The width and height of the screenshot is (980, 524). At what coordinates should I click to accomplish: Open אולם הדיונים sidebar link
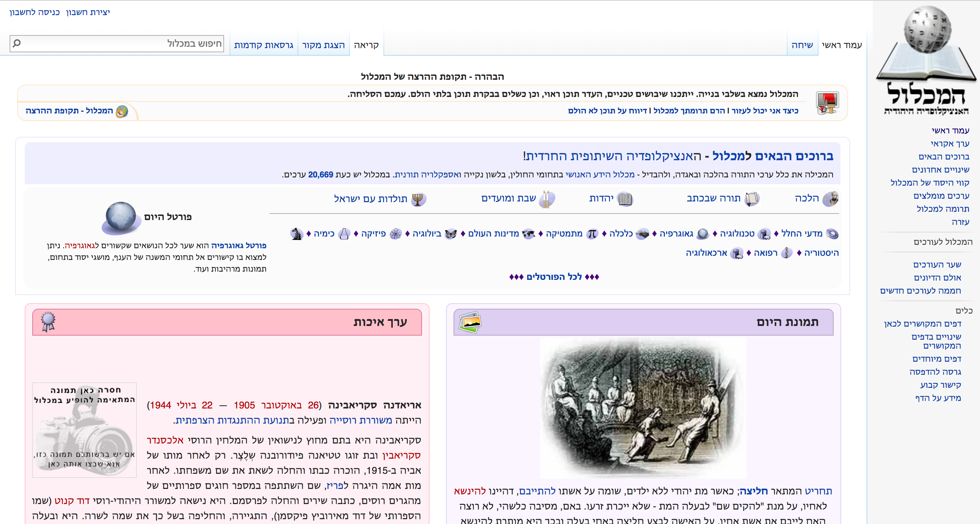tap(937, 277)
